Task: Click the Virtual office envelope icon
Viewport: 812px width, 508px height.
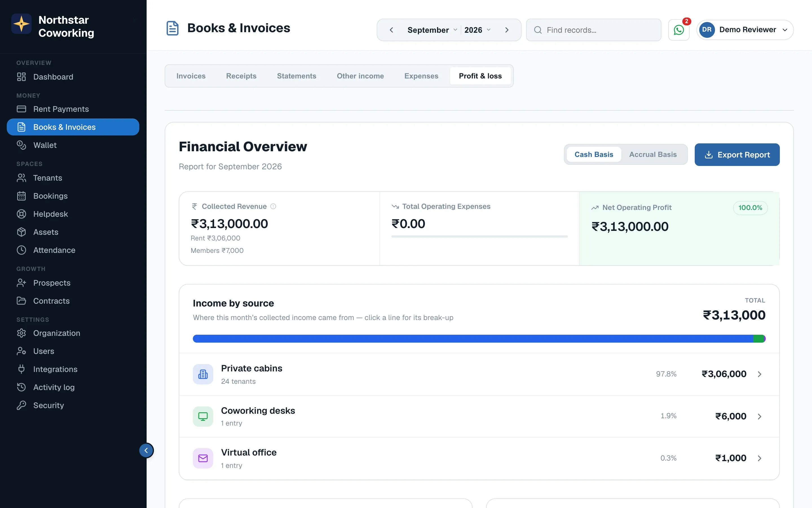Action: click(203, 458)
